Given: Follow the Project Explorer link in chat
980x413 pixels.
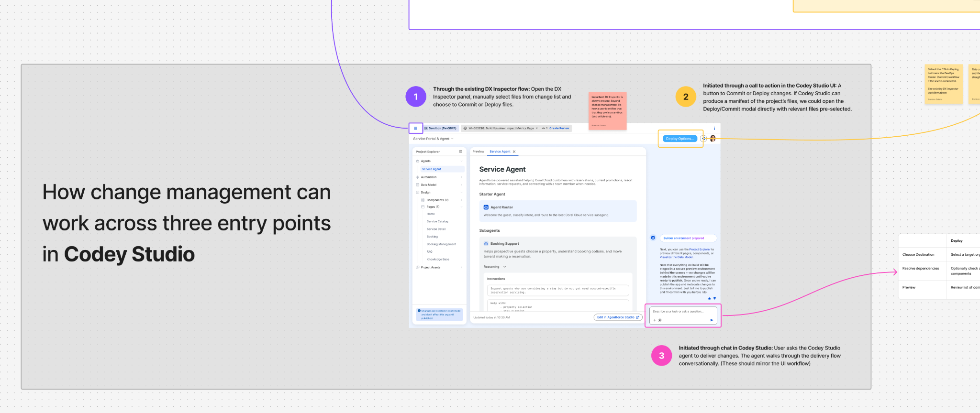Looking at the screenshot, I should coord(700,250).
